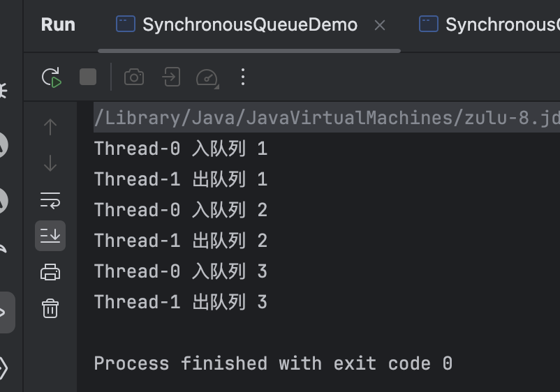The height and width of the screenshot is (392, 560).
Task: Click the /Library/Java/JavaVirtualMachines command line
Action: tap(327, 118)
